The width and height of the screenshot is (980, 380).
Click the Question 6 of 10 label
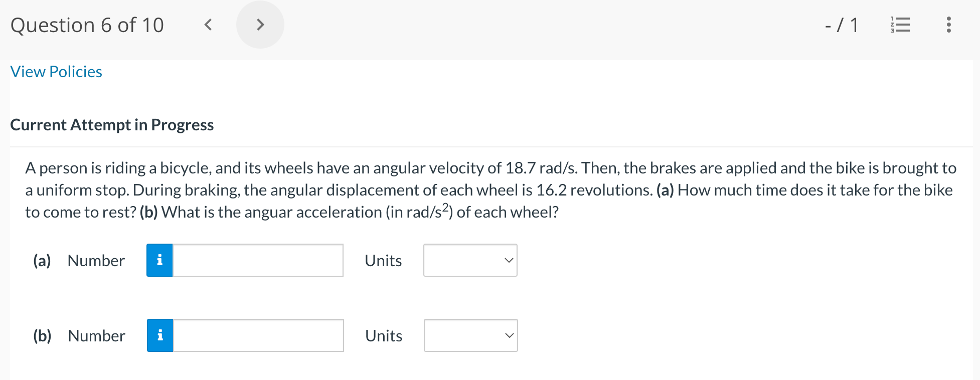[x=87, y=24]
